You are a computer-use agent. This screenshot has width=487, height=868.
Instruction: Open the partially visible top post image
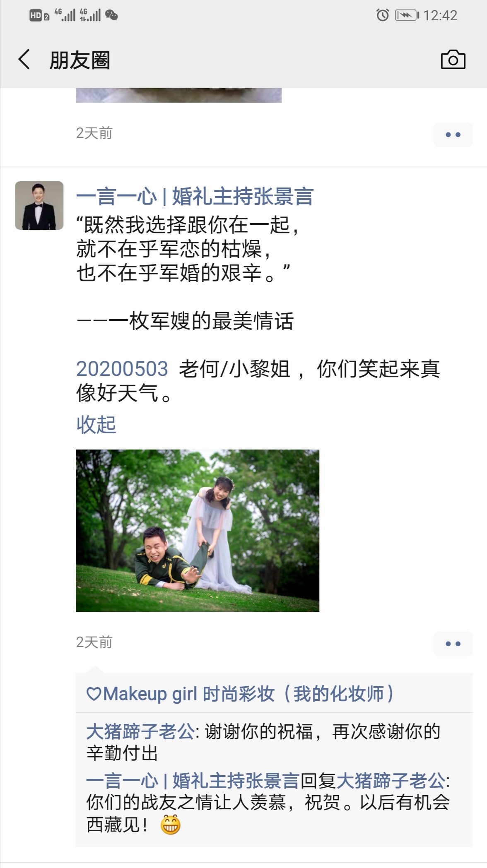click(x=178, y=95)
